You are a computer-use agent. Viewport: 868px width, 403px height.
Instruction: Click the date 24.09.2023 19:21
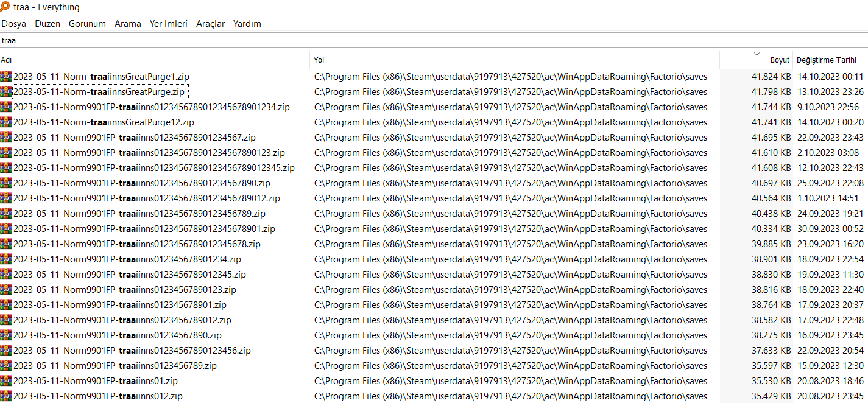[830, 214]
